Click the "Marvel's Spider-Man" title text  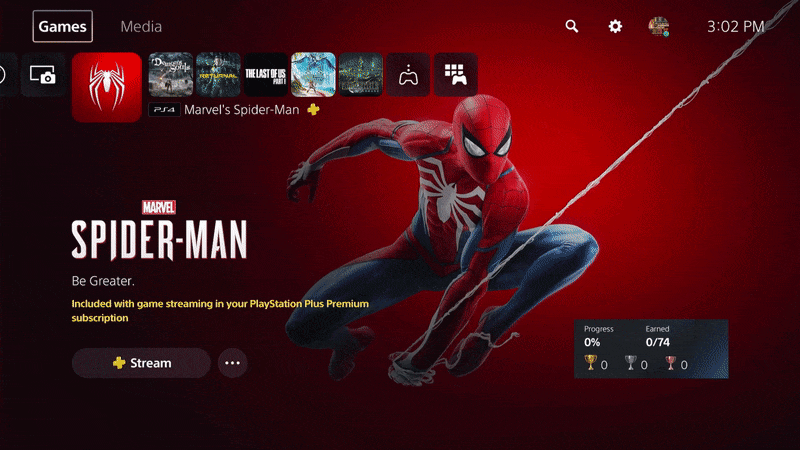[241, 110]
